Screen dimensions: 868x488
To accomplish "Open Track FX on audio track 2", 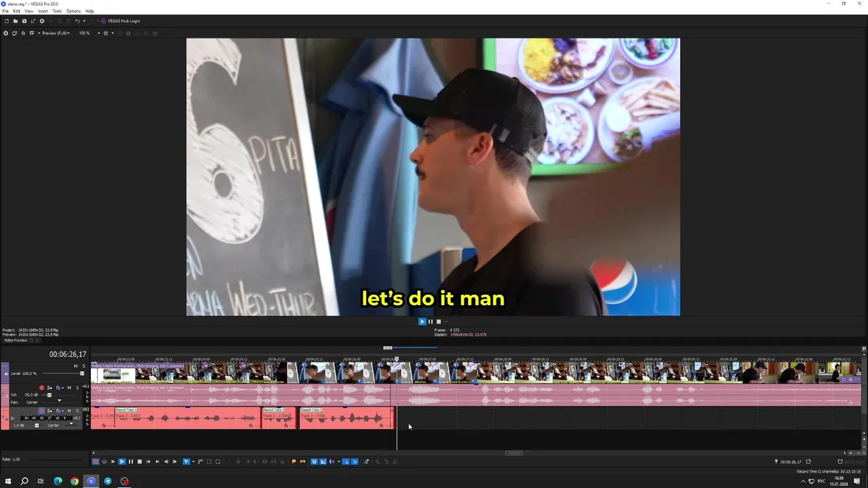I will coord(58,388).
